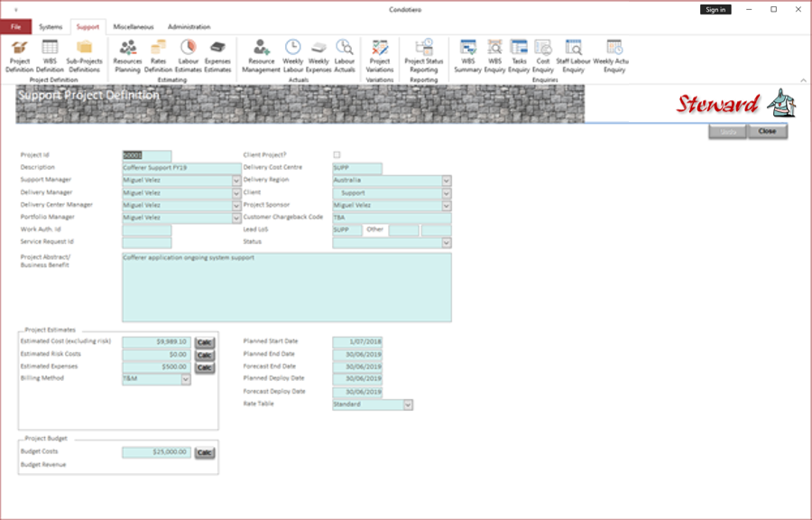
Task: Open Weekly Labour actuals
Action: [x=292, y=56]
